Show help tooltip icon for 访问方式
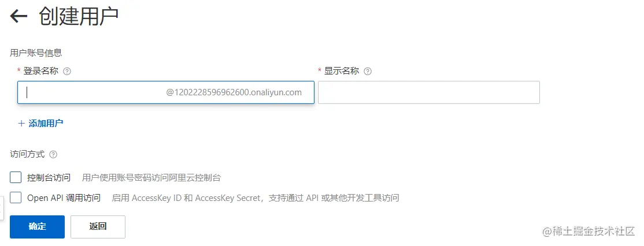Image resolution: width=644 pixels, height=246 pixels. tap(53, 155)
